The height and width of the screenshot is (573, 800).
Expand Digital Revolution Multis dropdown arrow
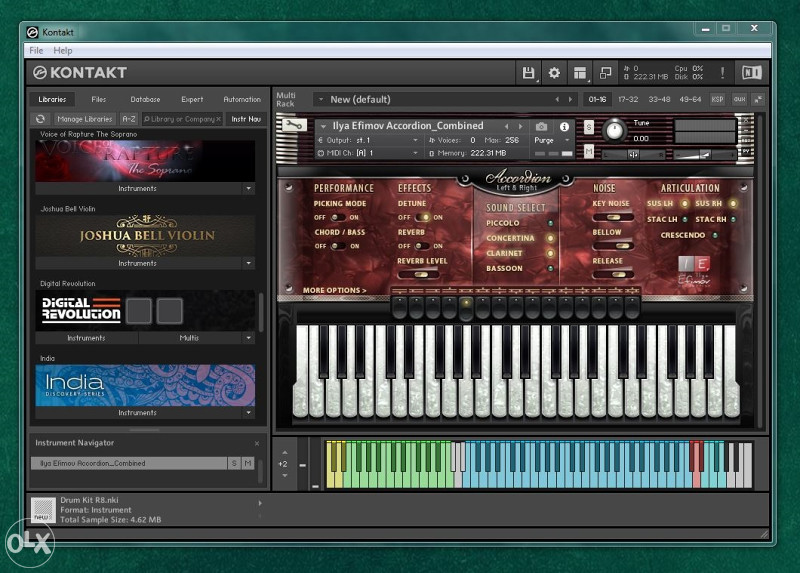point(248,338)
